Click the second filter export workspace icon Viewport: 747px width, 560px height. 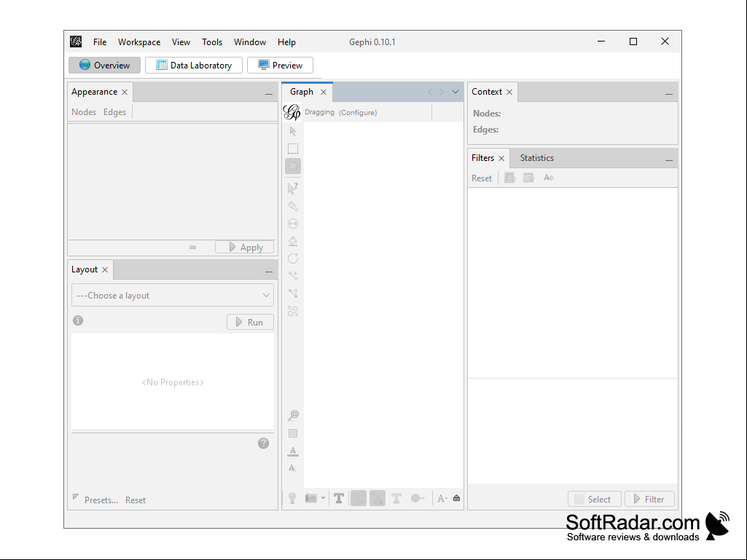pyautogui.click(x=529, y=178)
